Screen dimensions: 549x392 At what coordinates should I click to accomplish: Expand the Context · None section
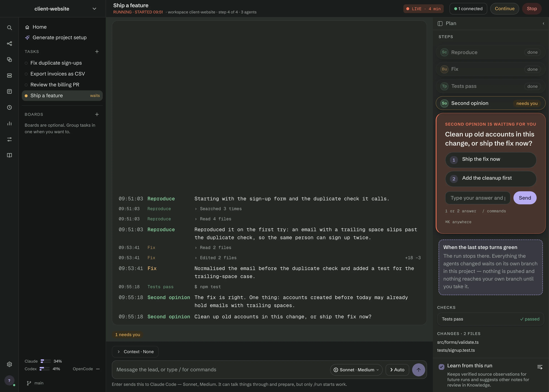pos(135,352)
